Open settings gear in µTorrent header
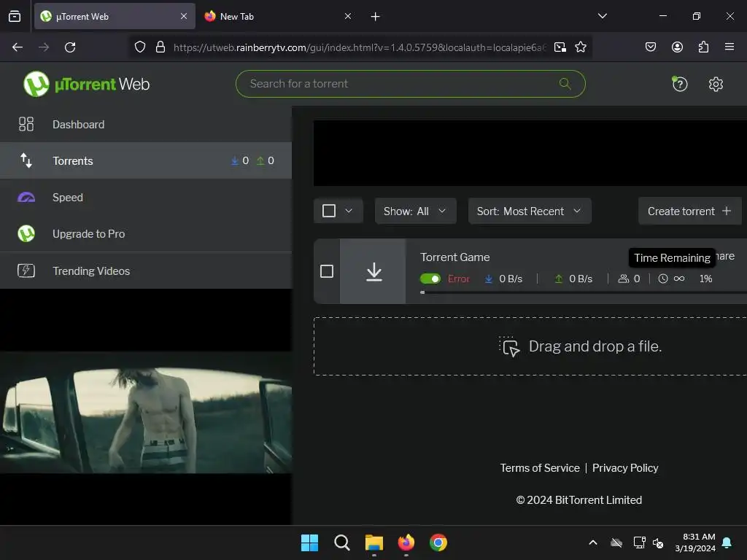The image size is (747, 560). click(716, 85)
